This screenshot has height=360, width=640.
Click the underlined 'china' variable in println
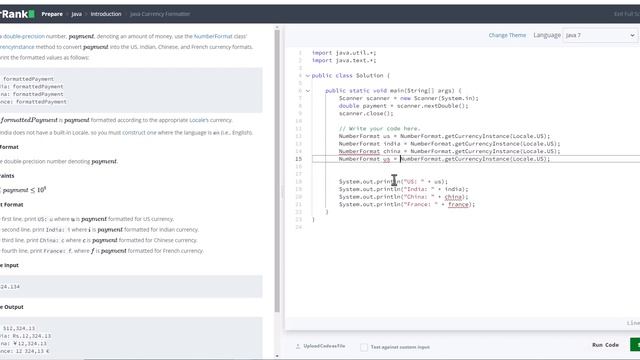coord(454,197)
